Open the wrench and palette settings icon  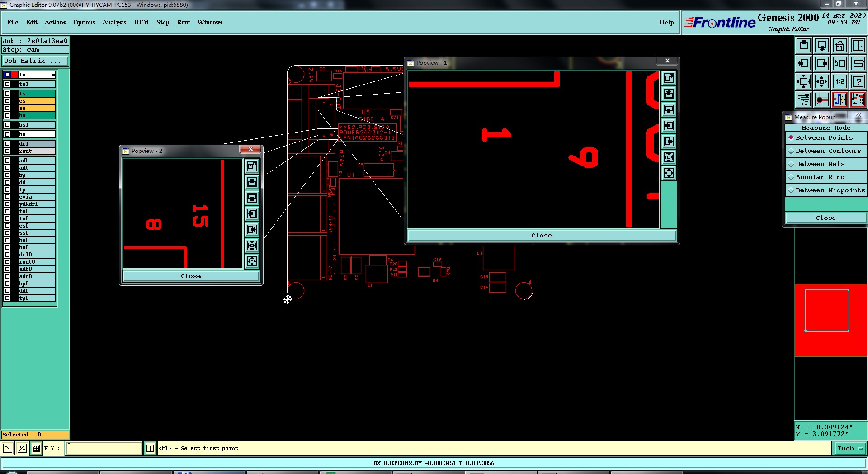(x=804, y=100)
